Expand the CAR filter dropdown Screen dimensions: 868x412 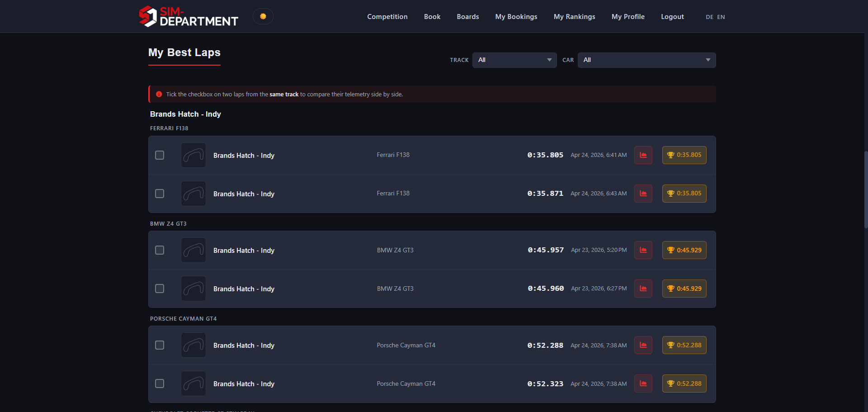[x=646, y=60]
